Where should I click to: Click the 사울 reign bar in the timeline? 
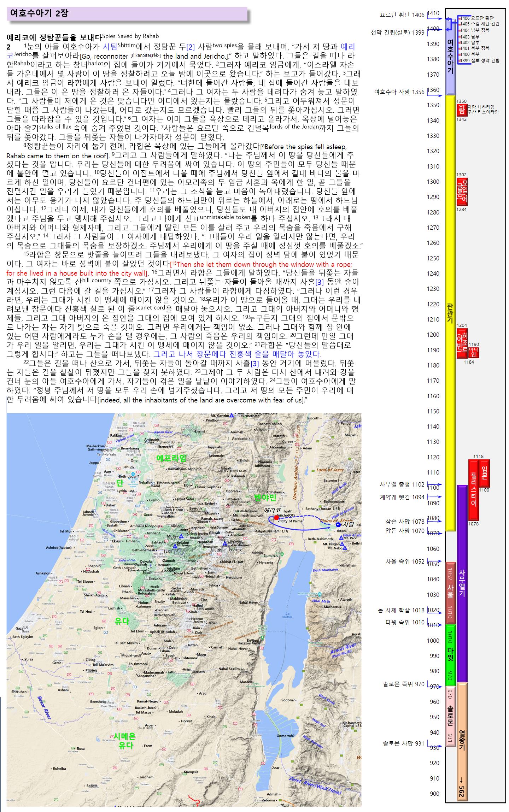pyautogui.click(x=450, y=592)
